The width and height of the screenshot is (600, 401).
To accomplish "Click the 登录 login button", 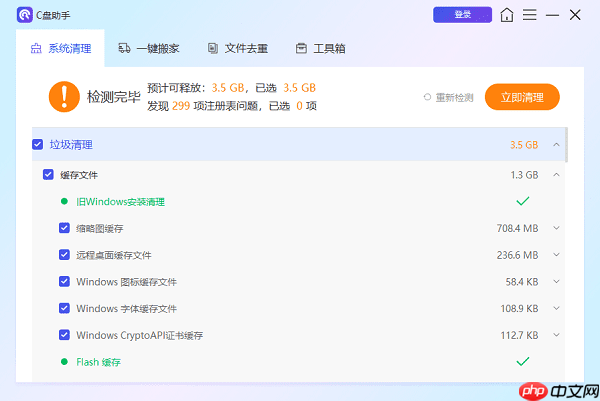I will click(462, 15).
